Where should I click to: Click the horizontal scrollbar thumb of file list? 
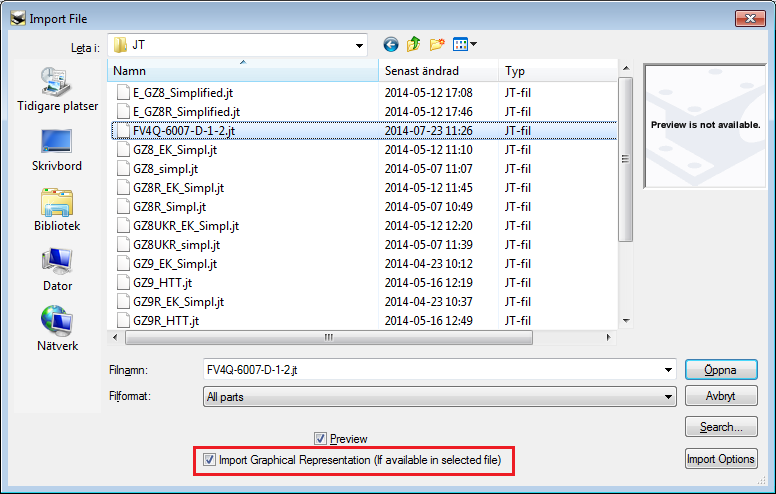329,338
